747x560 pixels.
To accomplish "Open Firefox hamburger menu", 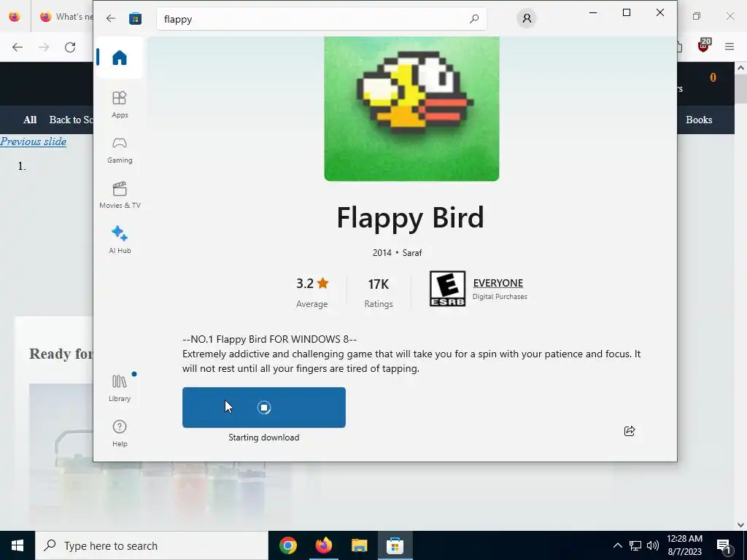I will pyautogui.click(x=729, y=47).
